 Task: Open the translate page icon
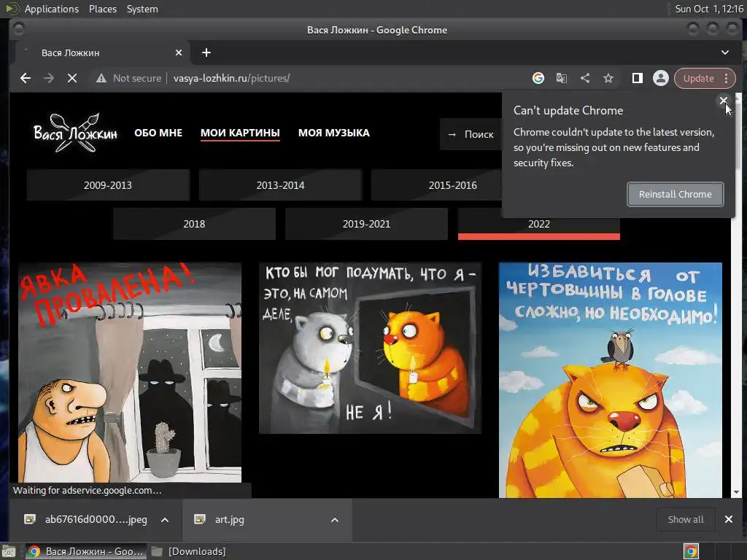click(x=562, y=78)
